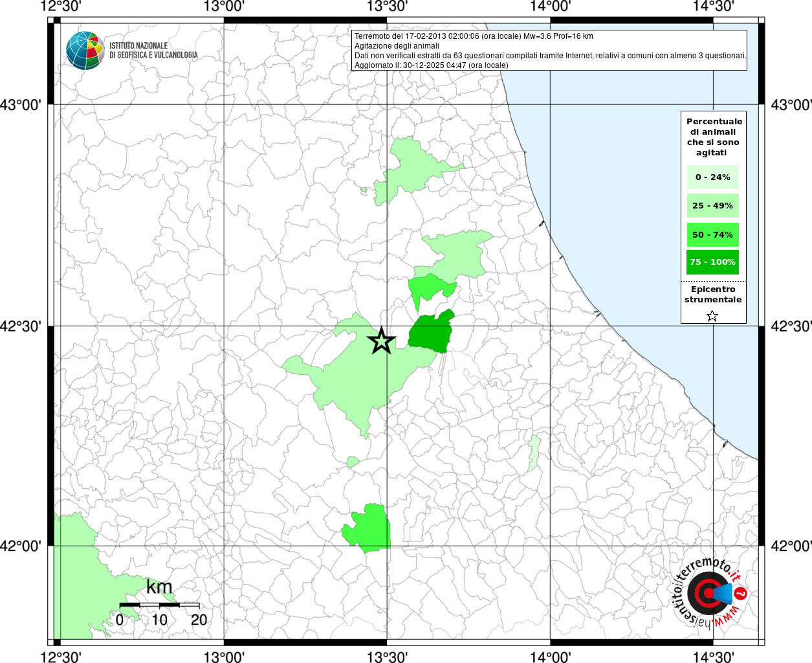Click the Istituto Nazionale di Geofisica e Vulcanologia text
The height and width of the screenshot is (663, 812).
(153, 51)
